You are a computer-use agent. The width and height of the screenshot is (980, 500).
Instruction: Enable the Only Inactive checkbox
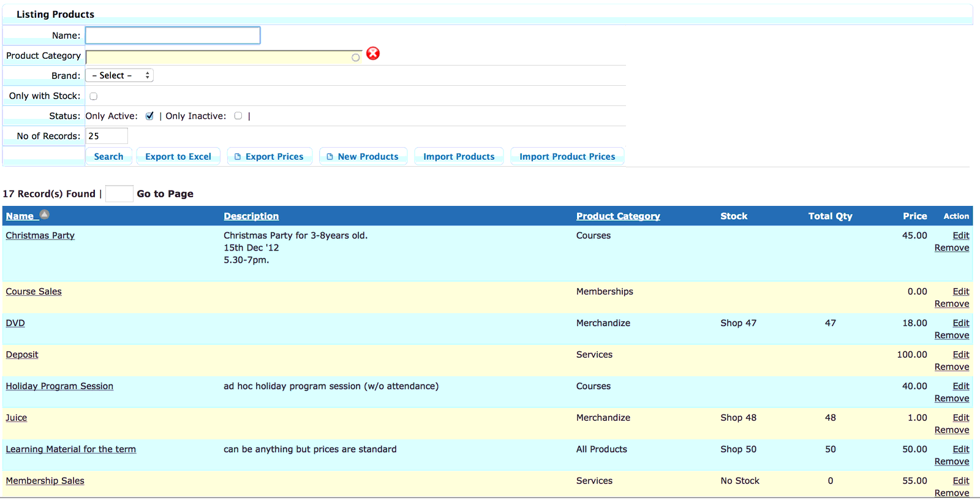point(238,116)
